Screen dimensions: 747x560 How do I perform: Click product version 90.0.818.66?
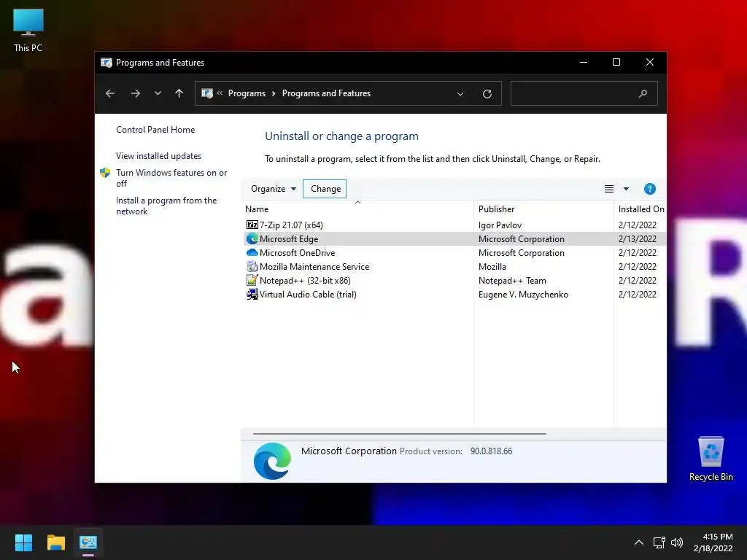pyautogui.click(x=491, y=451)
